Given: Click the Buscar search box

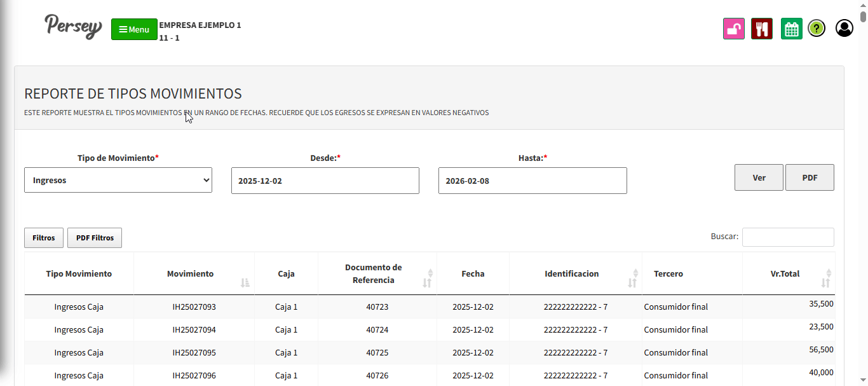Looking at the screenshot, I should (x=787, y=237).
